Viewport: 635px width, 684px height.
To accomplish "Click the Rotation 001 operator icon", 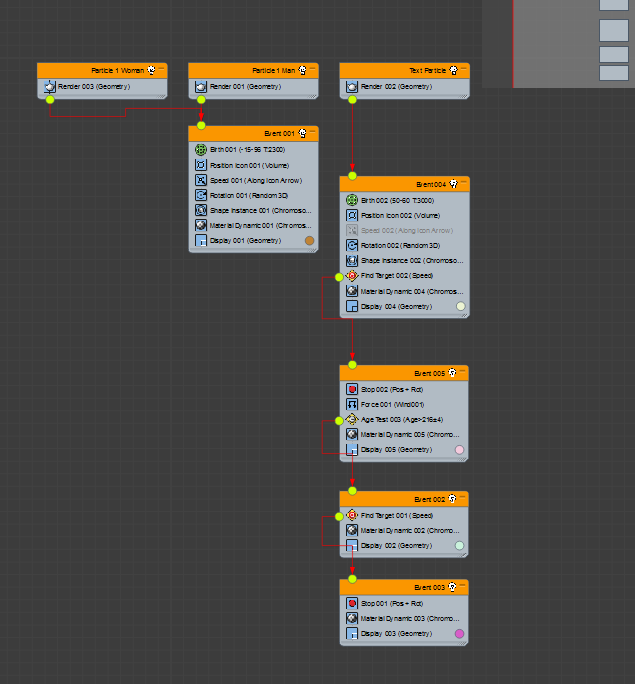I will (x=201, y=195).
